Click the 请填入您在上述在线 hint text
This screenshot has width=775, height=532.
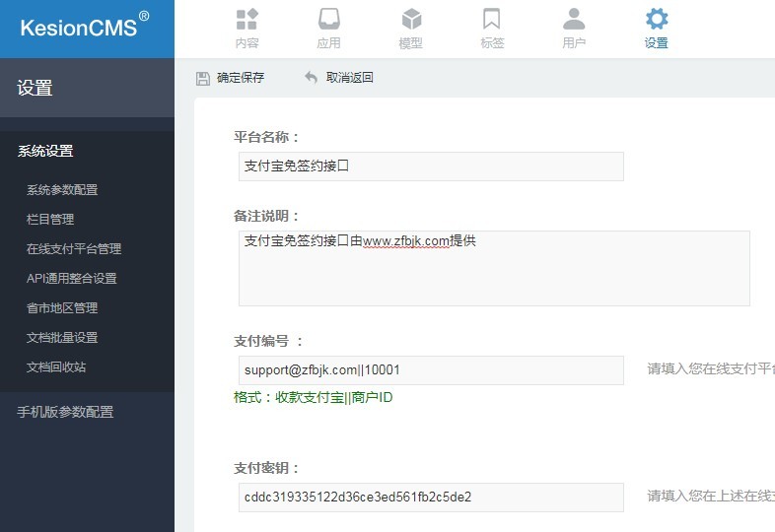pyautogui.click(x=711, y=496)
